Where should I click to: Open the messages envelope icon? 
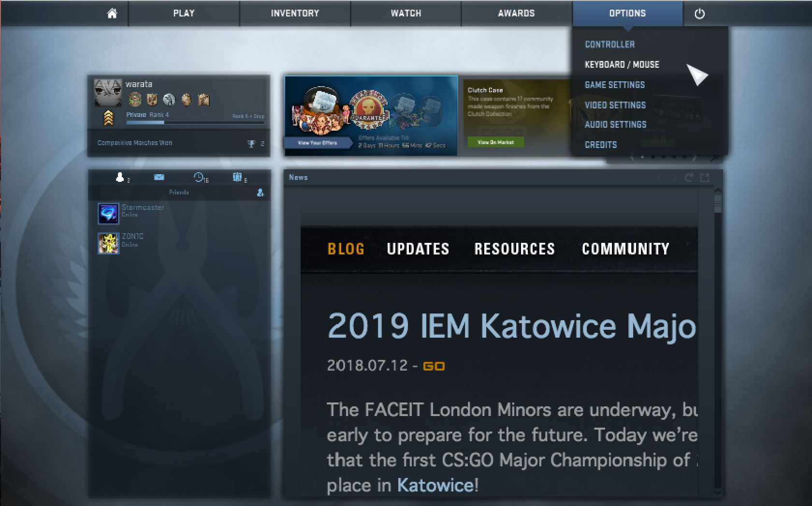(159, 178)
